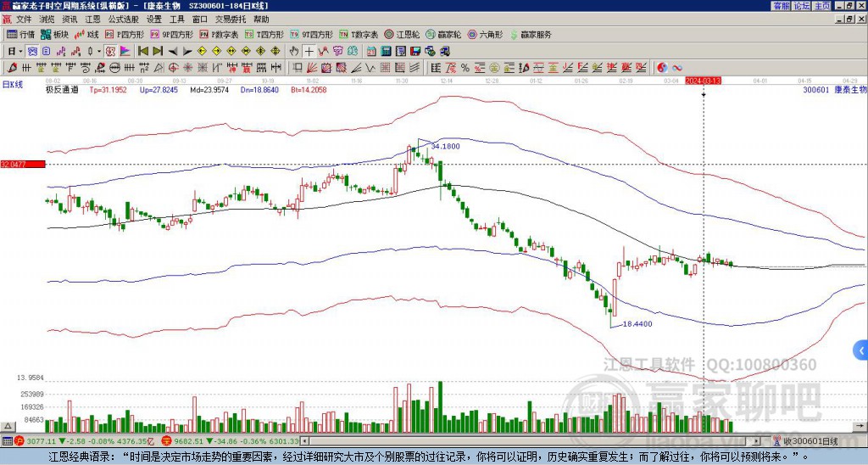This screenshot has height=465, width=868.
Task: Open the T数字表 tool
Action: pyautogui.click(x=359, y=34)
